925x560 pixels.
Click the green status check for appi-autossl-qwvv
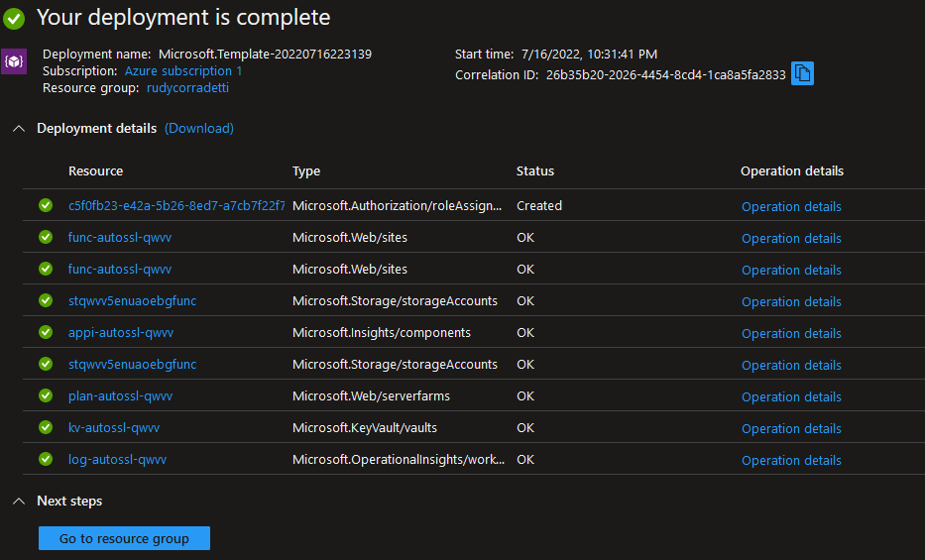46,332
